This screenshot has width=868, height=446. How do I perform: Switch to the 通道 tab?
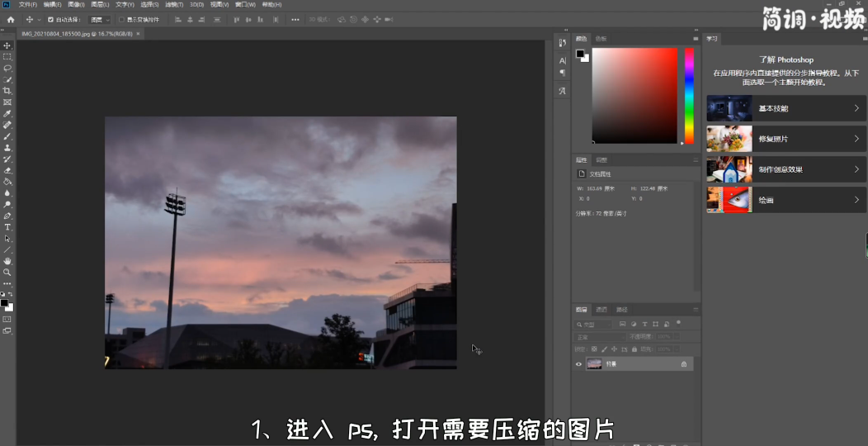601,310
